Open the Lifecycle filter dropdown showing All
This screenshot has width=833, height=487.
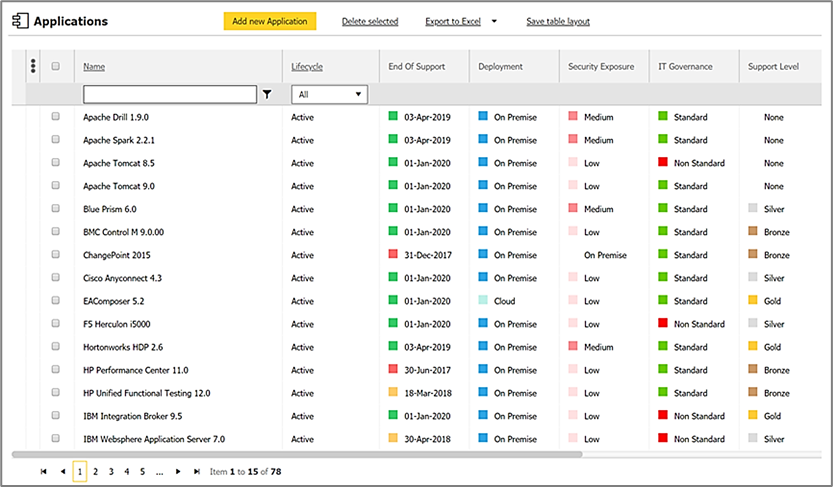[329, 94]
